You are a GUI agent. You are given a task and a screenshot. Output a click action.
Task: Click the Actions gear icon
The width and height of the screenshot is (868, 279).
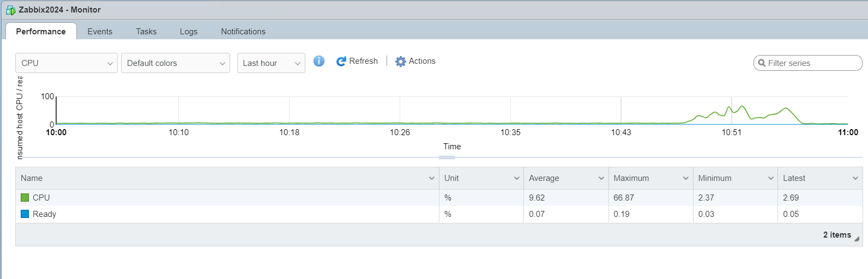(x=401, y=62)
